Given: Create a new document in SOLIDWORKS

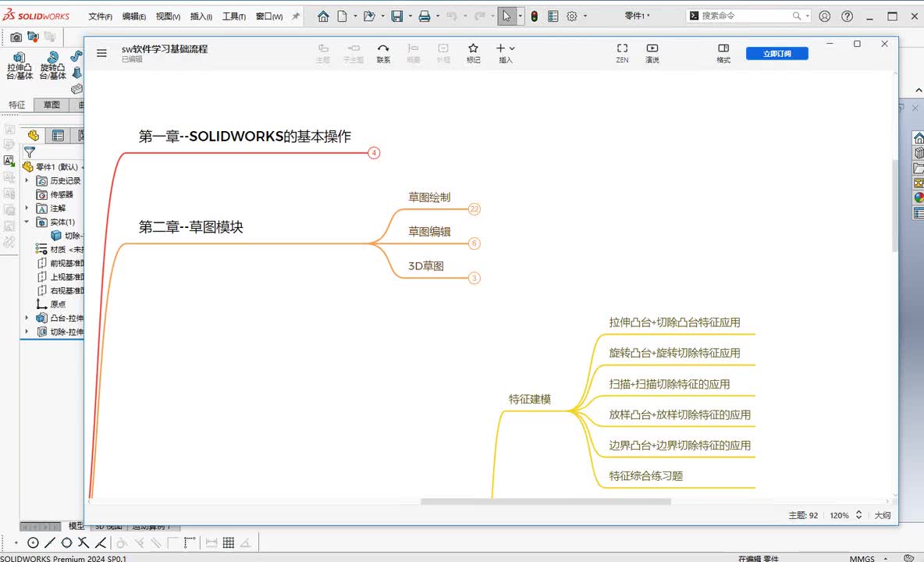Looking at the screenshot, I should pos(342,16).
